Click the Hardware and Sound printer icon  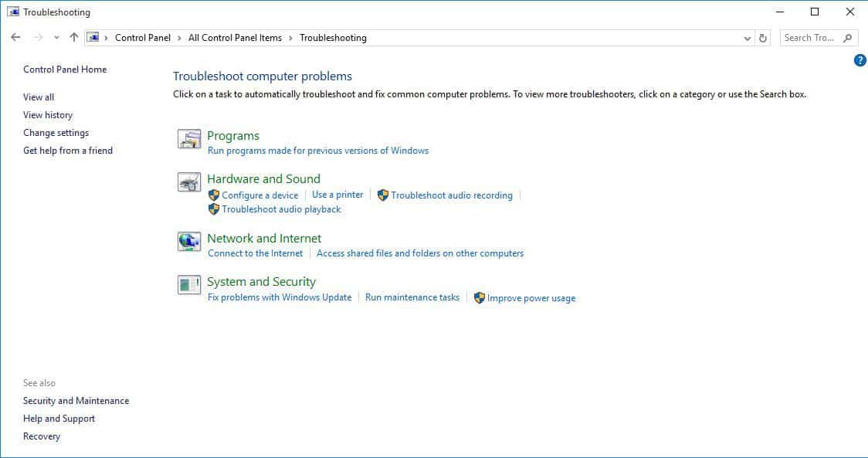coord(188,182)
